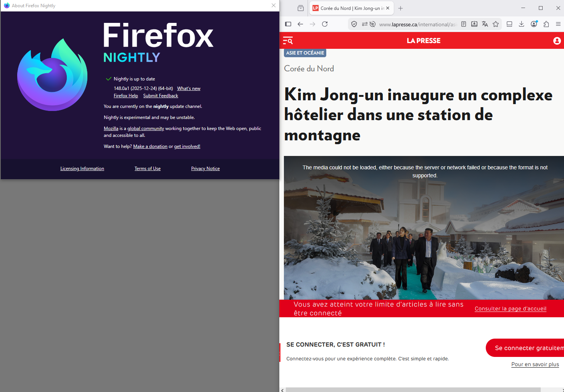The image size is (564, 392).
Task: Translate this page using the translate icon
Action: [485, 24]
